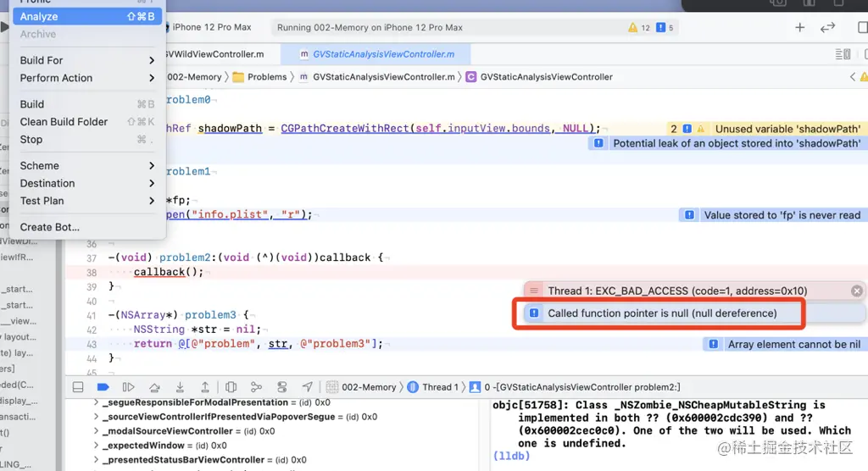Click Called function pointer is null message
Viewport: 868px width, 471px height.
click(662, 313)
